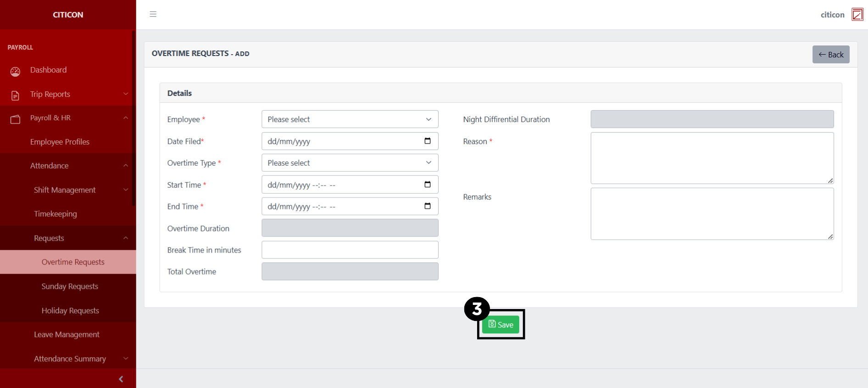Image resolution: width=868 pixels, height=388 pixels.
Task: Click the hamburger menu icon
Action: [153, 14]
